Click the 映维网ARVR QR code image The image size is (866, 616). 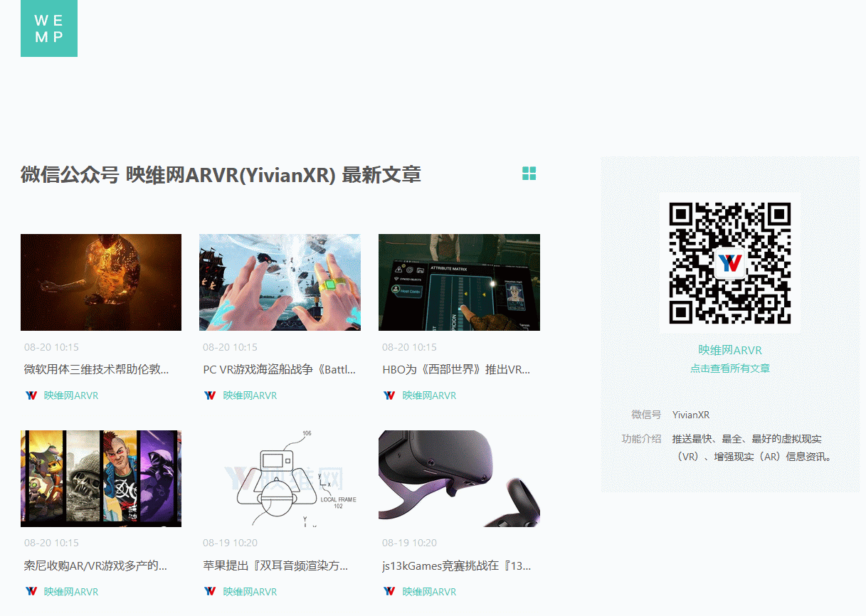(x=730, y=263)
